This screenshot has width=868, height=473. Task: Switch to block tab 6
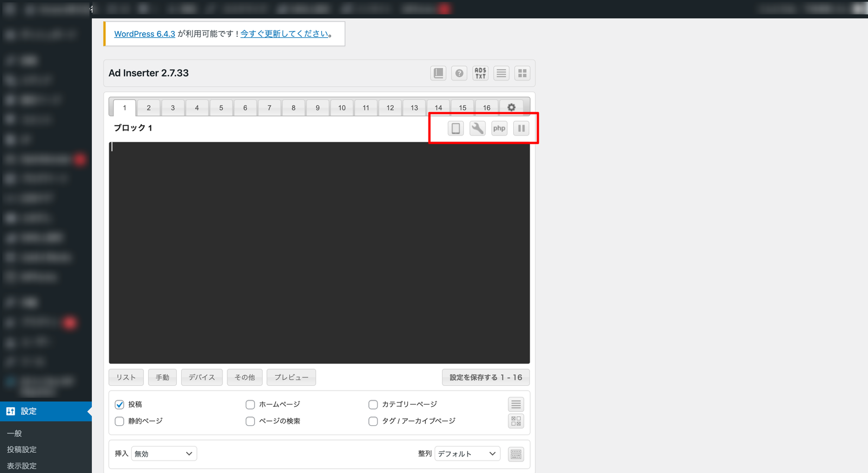pyautogui.click(x=245, y=107)
